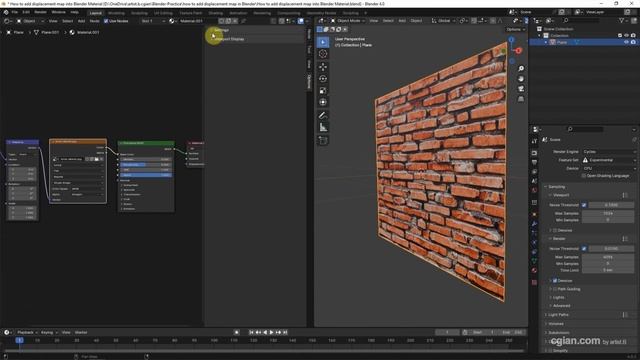This screenshot has width=640, height=360.
Task: Open the outliner filter funnel icon
Action: point(622,20)
